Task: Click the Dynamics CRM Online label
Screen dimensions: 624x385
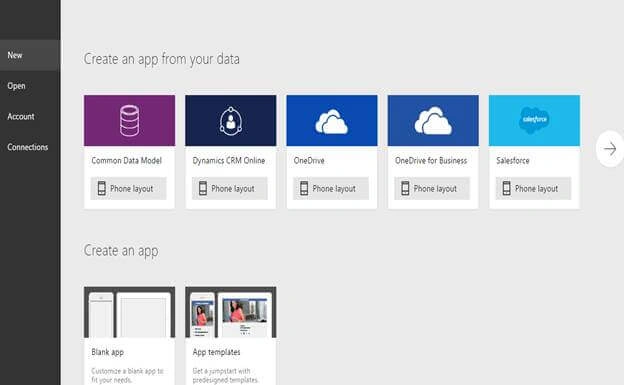Action: (x=229, y=160)
